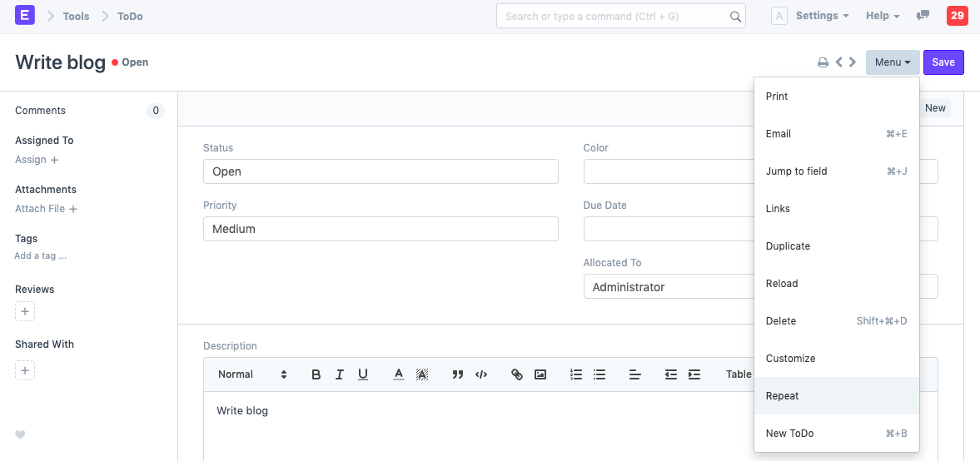Apply ordered list formatting
Screen dimensions: 980x461
(x=576, y=374)
